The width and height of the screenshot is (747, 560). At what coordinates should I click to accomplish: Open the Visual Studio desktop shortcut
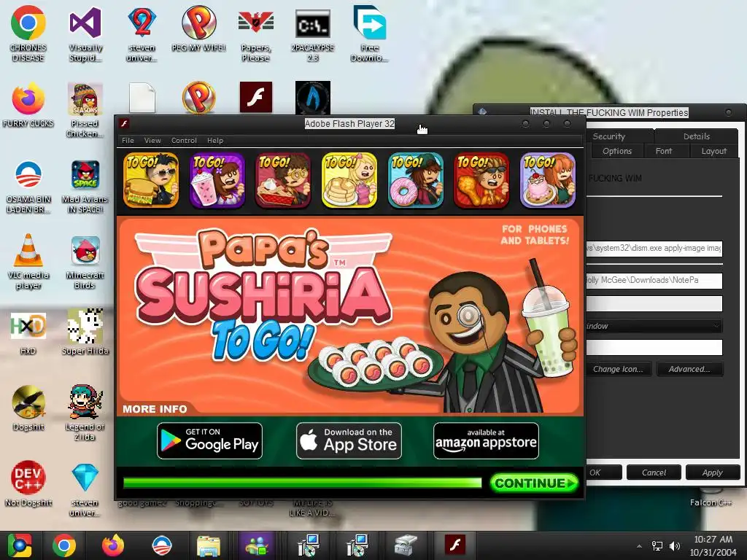pos(85,34)
